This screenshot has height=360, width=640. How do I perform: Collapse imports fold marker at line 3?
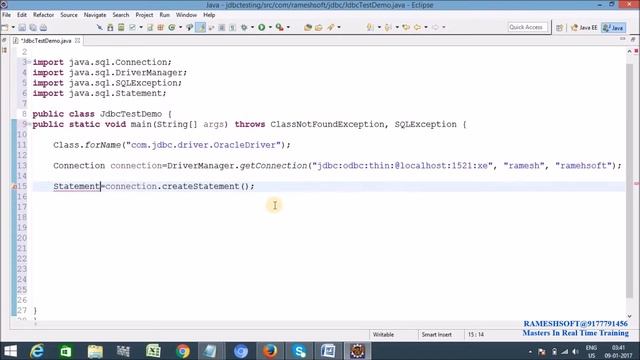coord(29,62)
